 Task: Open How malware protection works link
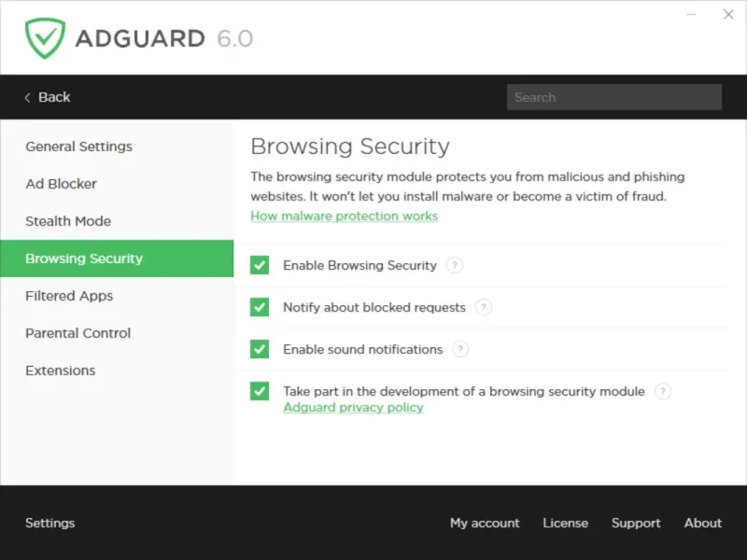(x=344, y=216)
